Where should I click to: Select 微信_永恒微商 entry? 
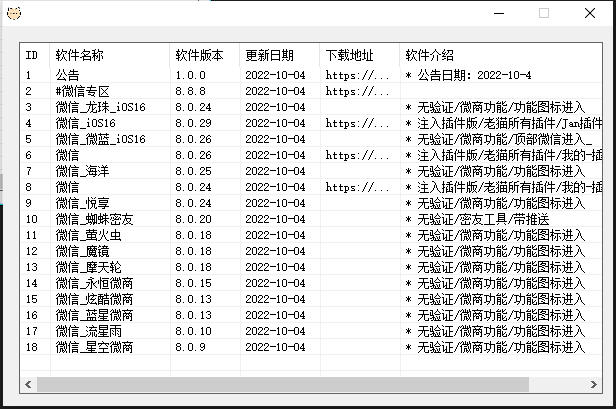[94, 283]
